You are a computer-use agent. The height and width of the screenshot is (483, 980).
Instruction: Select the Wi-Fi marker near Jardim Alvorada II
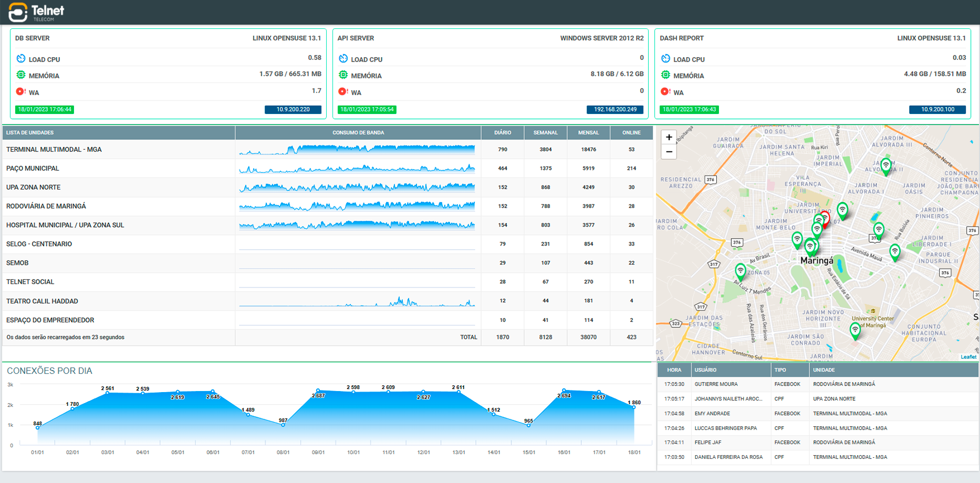point(886,167)
